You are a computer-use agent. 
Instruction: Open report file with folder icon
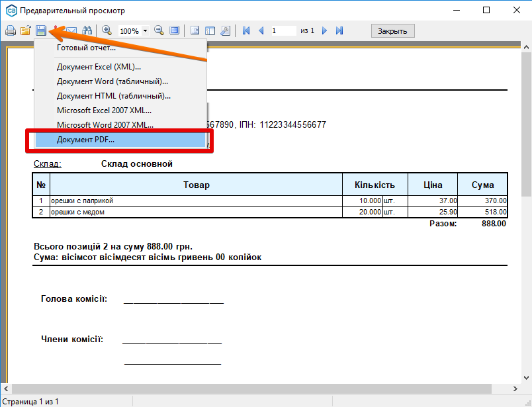[x=26, y=30]
